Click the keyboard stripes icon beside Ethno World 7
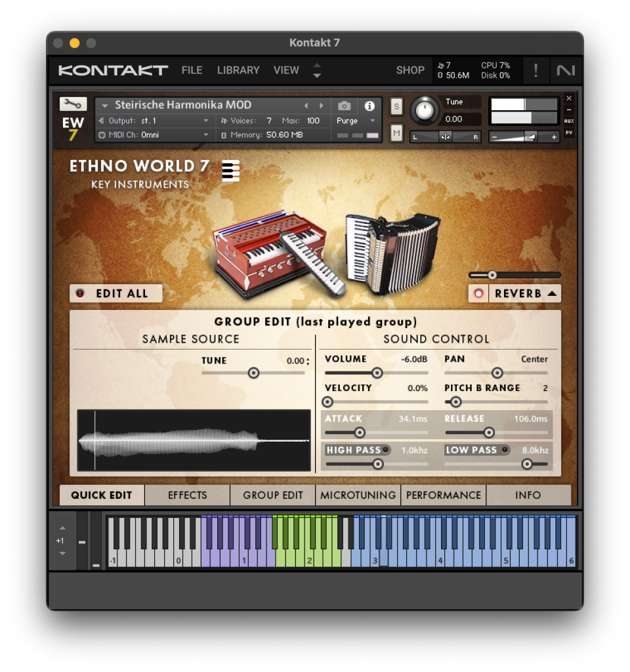This screenshot has width=630, height=672. 230,171
